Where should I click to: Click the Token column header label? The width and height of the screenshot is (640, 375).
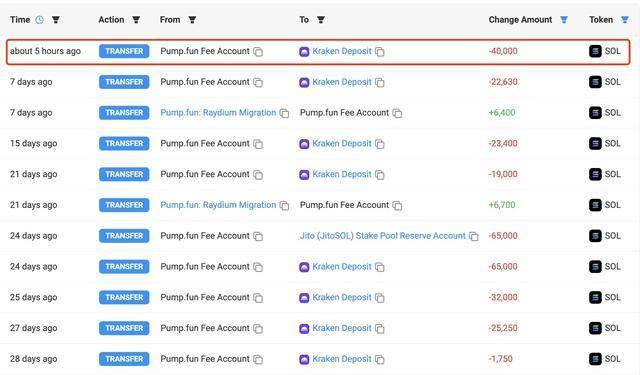(601, 20)
